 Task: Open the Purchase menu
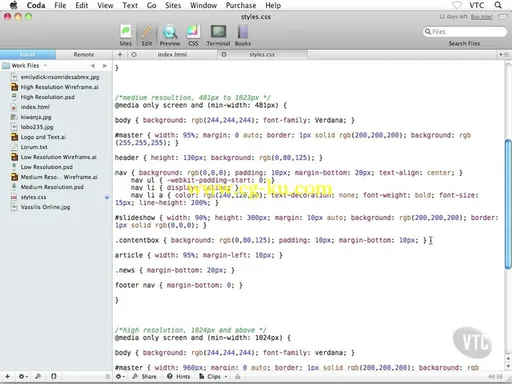tap(241, 5)
